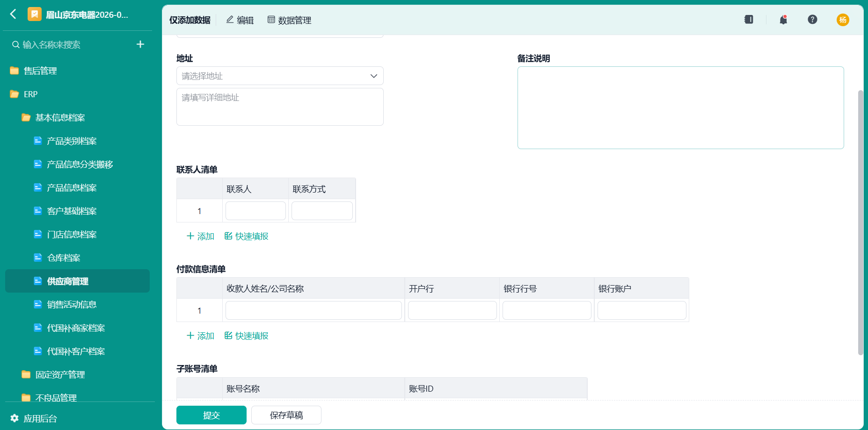Click the 提交 button

pyautogui.click(x=212, y=415)
